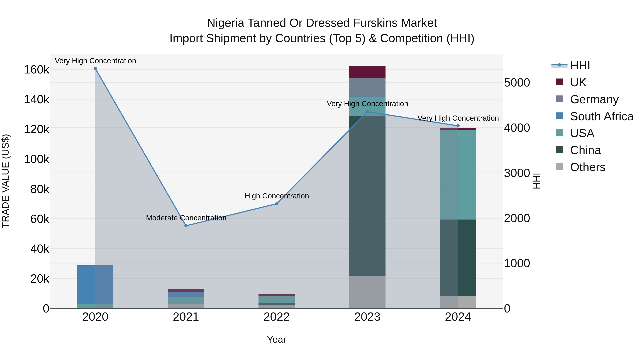
Task: Click the 100k left axis tick
Action: [x=36, y=159]
